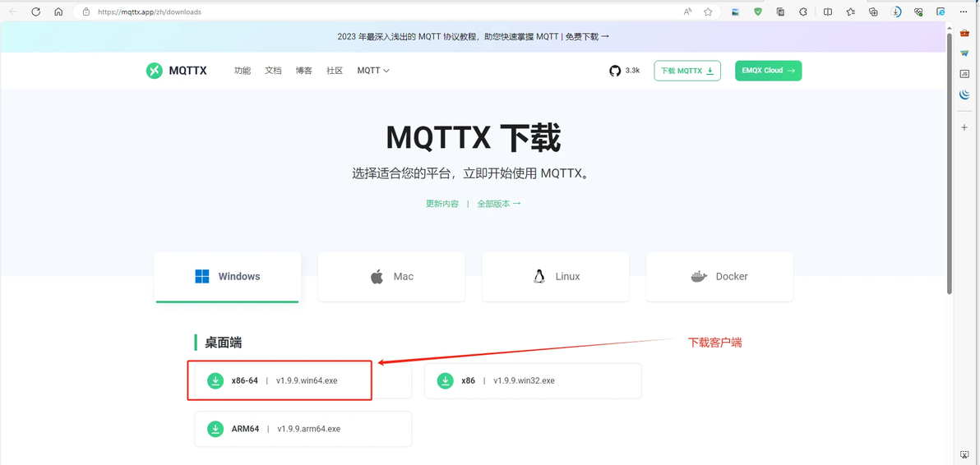
Task: Open the JS icon in sidebar
Action: coord(964,74)
